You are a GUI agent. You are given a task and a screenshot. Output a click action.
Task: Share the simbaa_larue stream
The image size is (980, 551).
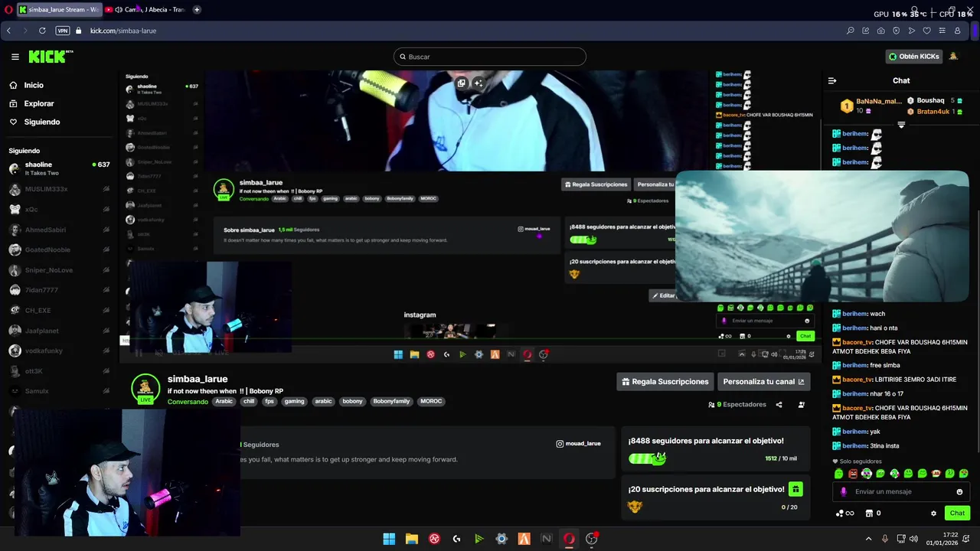pyautogui.click(x=779, y=405)
